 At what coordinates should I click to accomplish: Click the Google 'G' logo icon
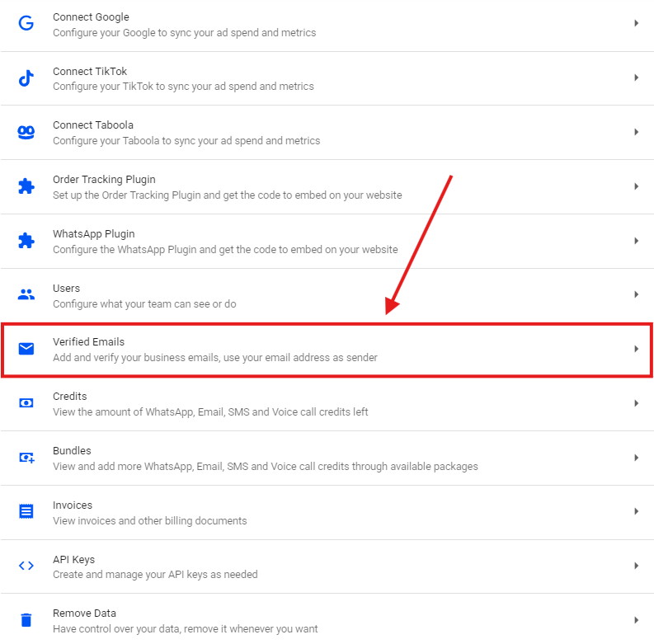(26, 24)
